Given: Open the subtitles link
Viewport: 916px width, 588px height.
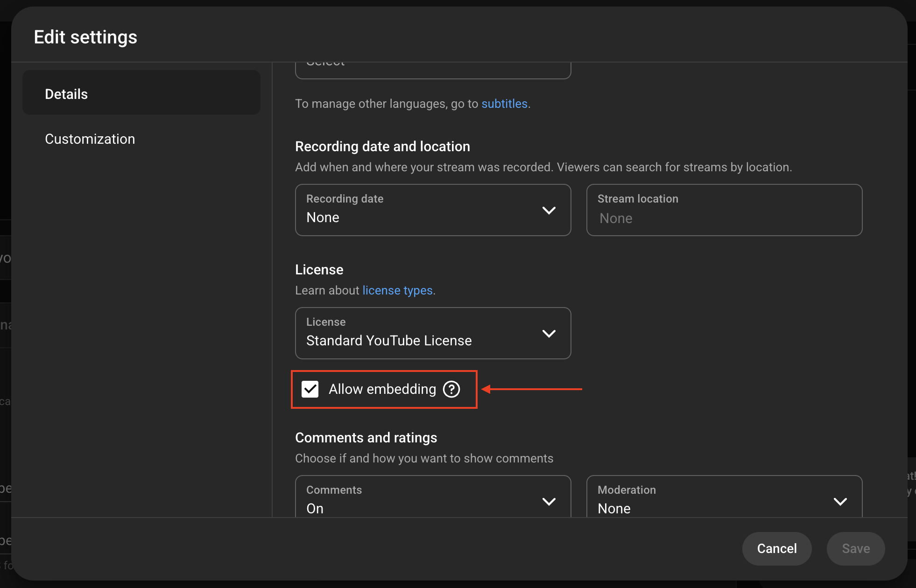Looking at the screenshot, I should coord(504,104).
